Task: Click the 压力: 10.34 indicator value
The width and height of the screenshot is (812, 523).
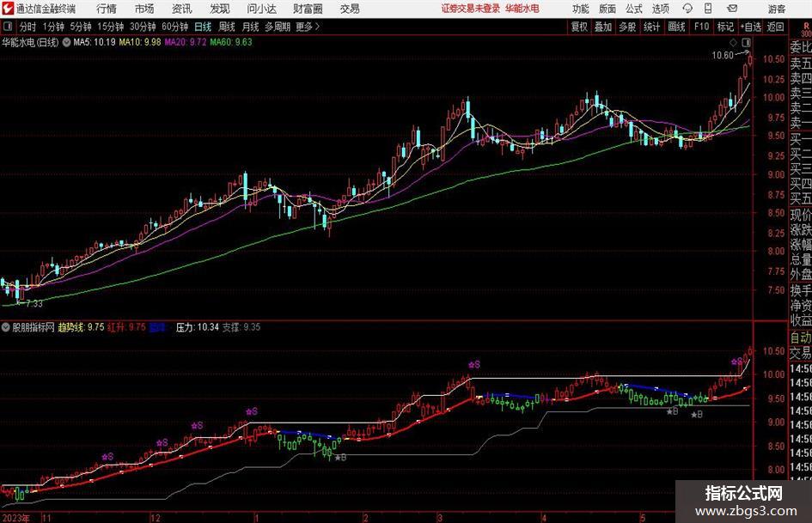Action: pos(198,327)
